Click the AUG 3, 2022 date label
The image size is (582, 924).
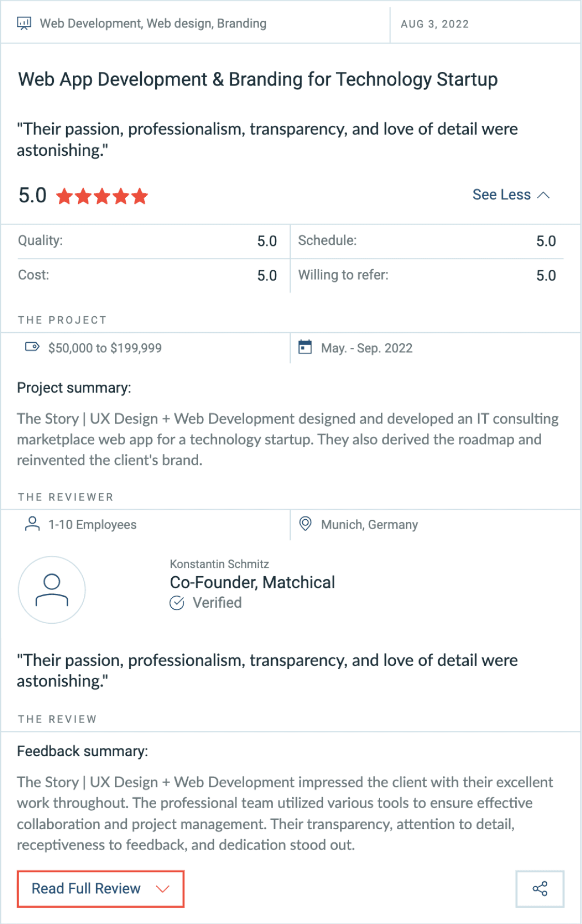[435, 23]
